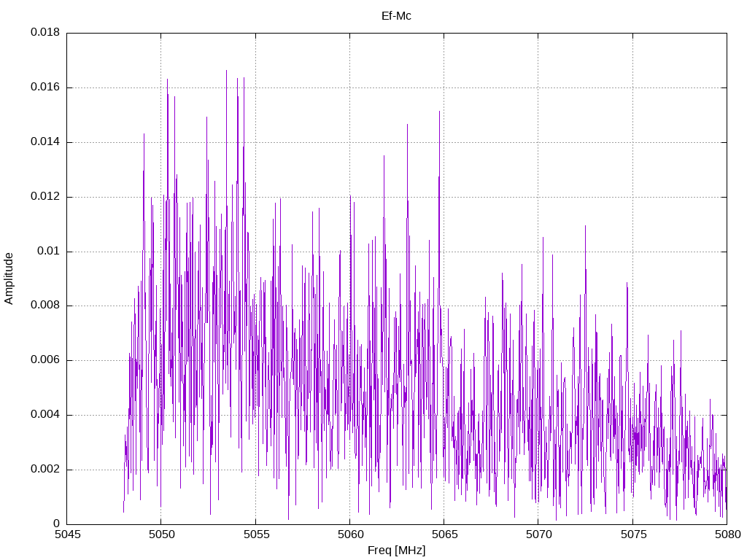Click the x-axis tick label 5080
Viewport: 747px width, 560px height.
tap(727, 534)
